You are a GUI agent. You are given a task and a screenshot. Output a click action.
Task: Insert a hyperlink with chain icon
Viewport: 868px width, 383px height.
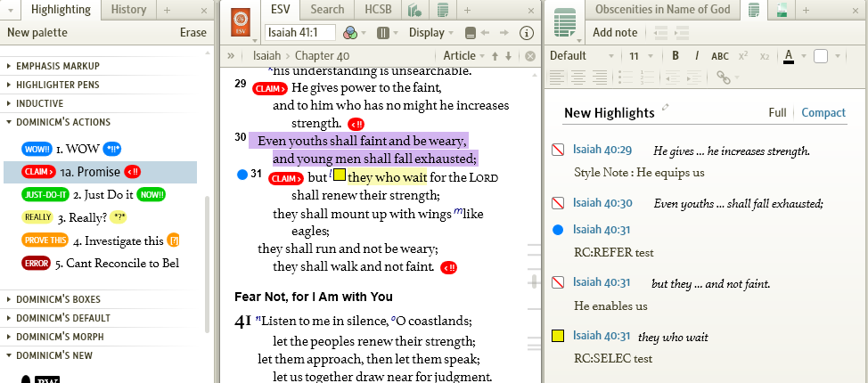(723, 77)
